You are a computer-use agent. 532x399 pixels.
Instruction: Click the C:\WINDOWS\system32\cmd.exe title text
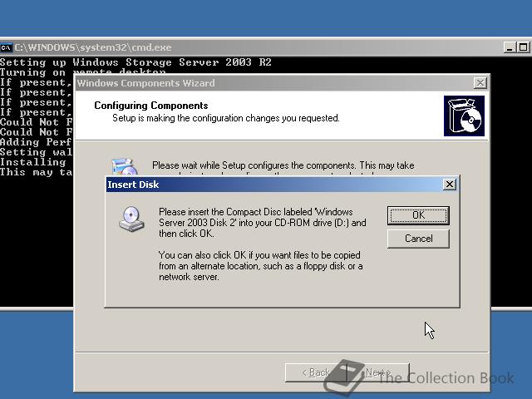click(x=93, y=47)
